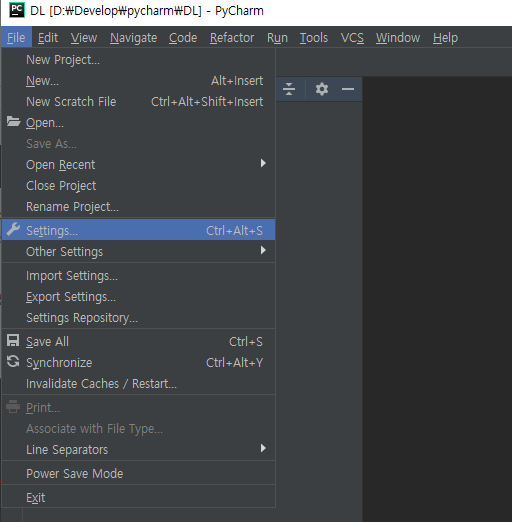Choose Export Settings...
Screen dimensions: 512x522
coord(138,297)
